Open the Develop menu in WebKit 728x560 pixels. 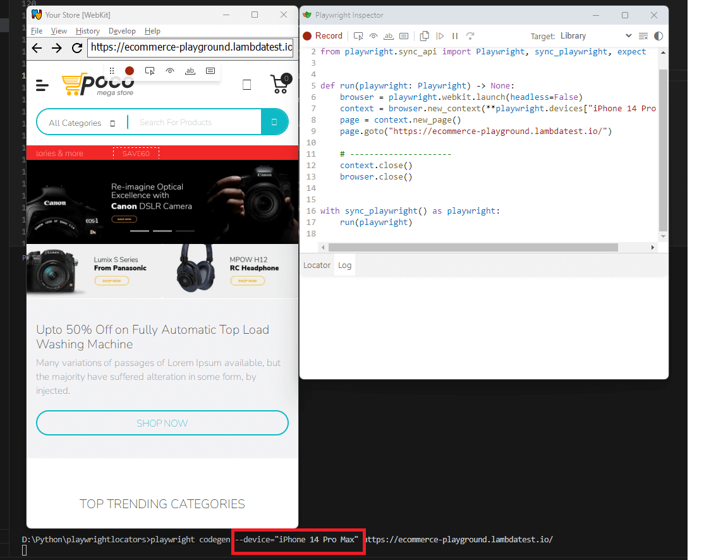coord(122,30)
